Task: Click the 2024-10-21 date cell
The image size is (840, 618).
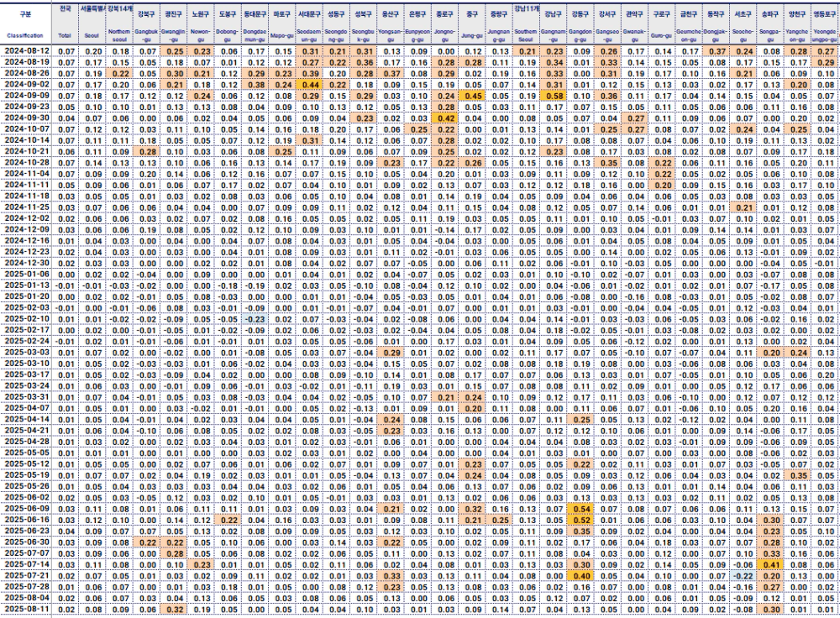Action: (x=26, y=151)
